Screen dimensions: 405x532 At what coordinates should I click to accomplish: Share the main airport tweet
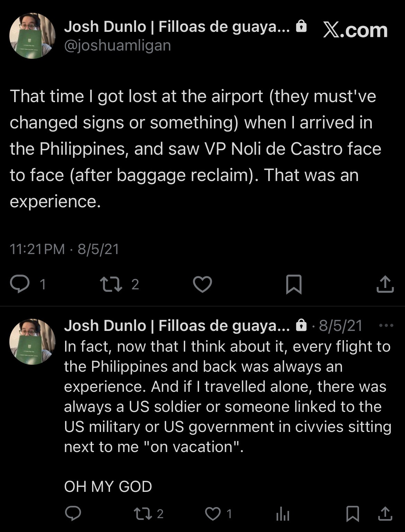point(385,284)
